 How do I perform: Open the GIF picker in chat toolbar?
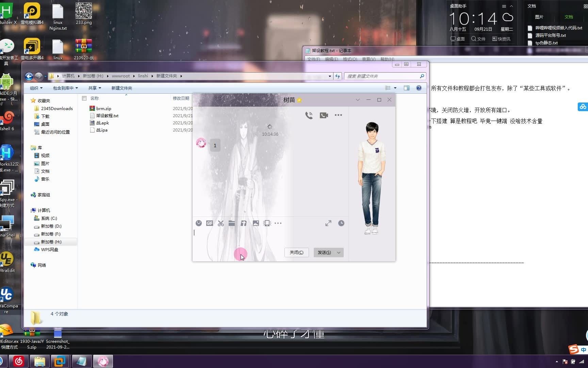(210, 223)
